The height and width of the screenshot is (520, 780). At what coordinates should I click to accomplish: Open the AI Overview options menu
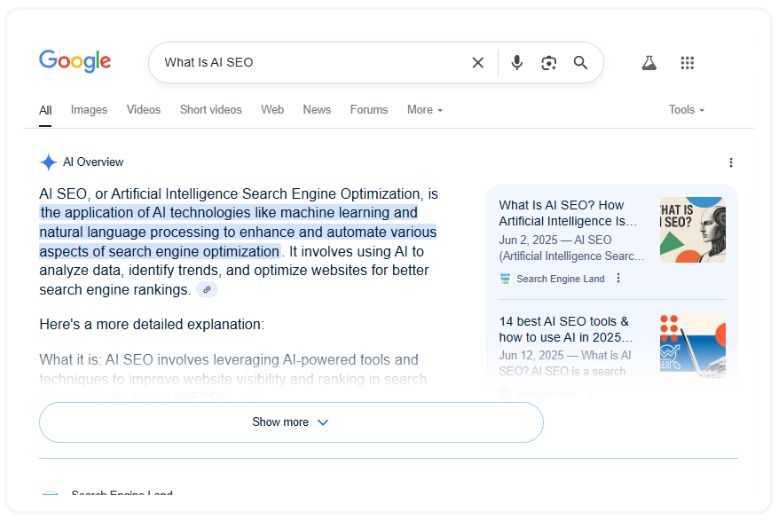click(x=731, y=163)
